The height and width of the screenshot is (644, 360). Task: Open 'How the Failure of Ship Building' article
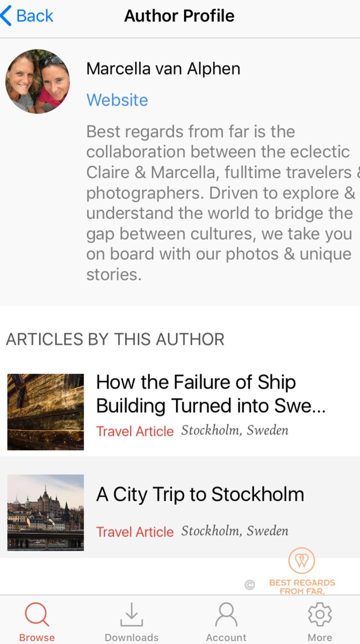pos(211,394)
